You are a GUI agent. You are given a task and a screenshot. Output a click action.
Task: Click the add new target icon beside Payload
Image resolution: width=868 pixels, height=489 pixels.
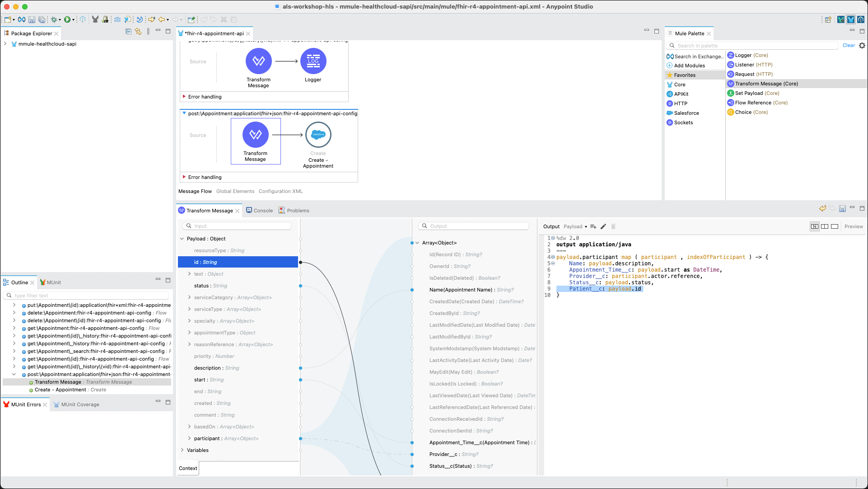click(x=593, y=226)
